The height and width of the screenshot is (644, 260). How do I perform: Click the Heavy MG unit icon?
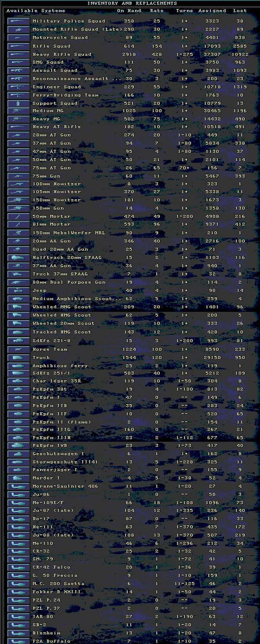click(19, 119)
